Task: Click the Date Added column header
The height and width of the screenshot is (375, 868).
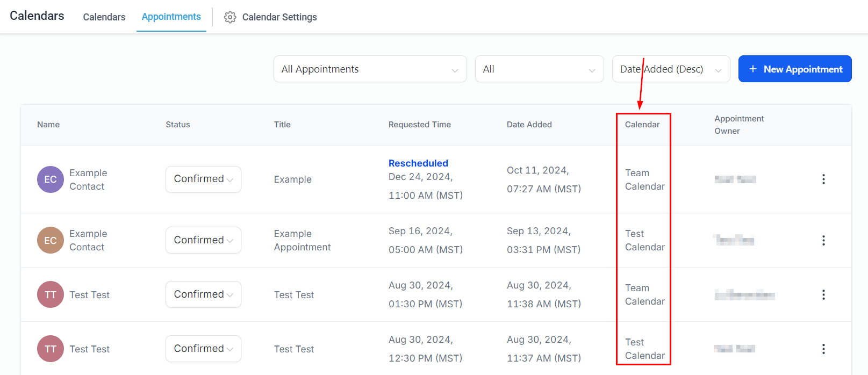Action: pyautogui.click(x=529, y=125)
